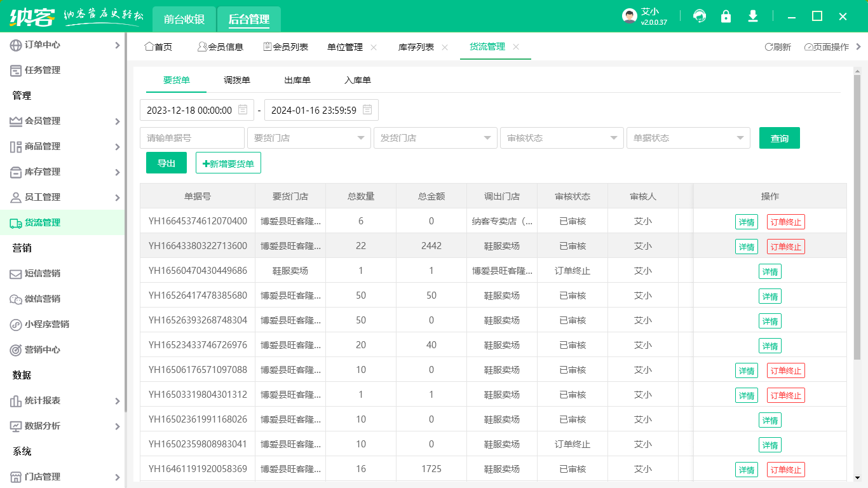Switch to 会员信息 tab
Screen dimensions: 868x488
click(x=220, y=47)
